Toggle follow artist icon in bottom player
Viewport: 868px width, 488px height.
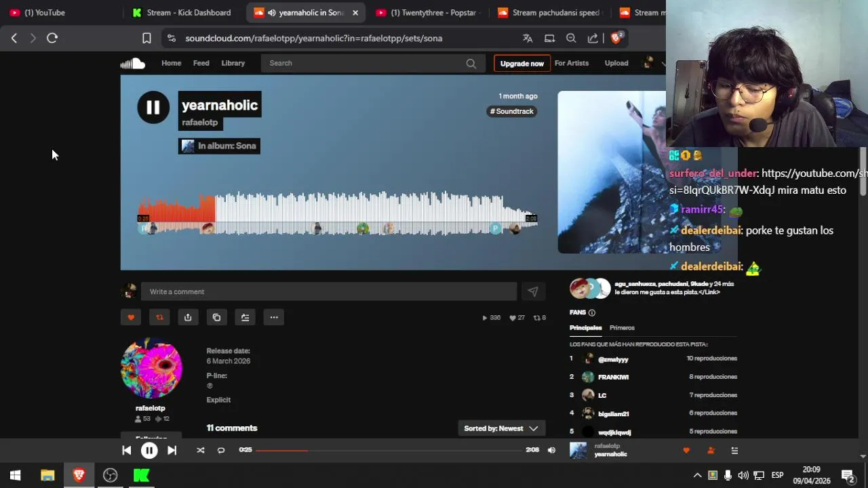[711, 450]
